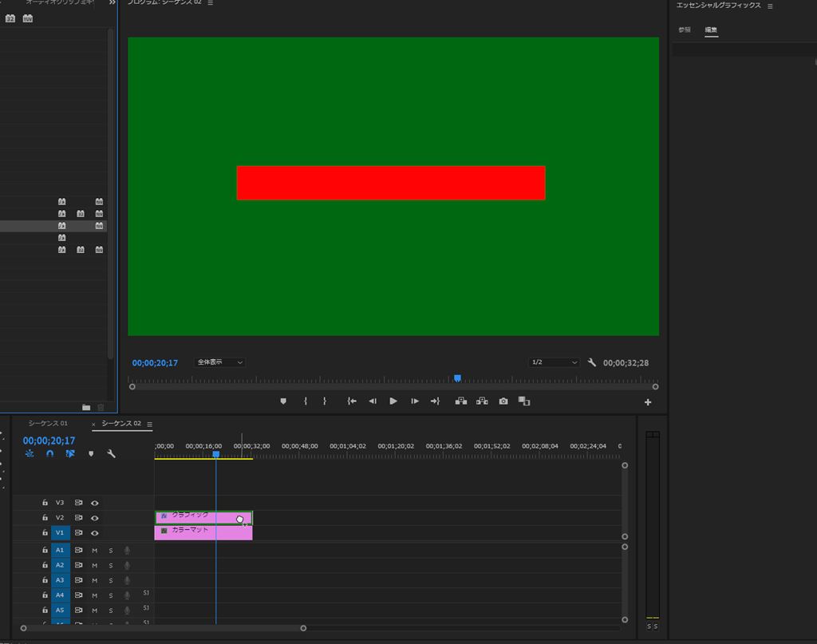This screenshot has width=817, height=644.
Task: Toggle lock on V3 track
Action: point(45,503)
